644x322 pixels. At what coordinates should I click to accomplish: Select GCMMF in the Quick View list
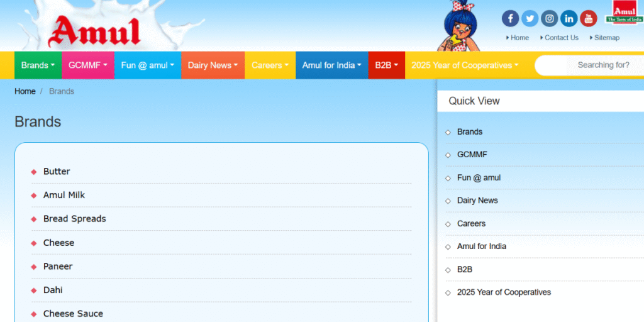[472, 155]
